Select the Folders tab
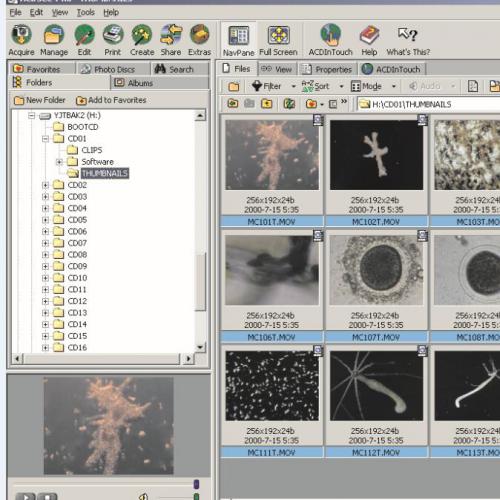The height and width of the screenshot is (500, 500). (x=59, y=82)
